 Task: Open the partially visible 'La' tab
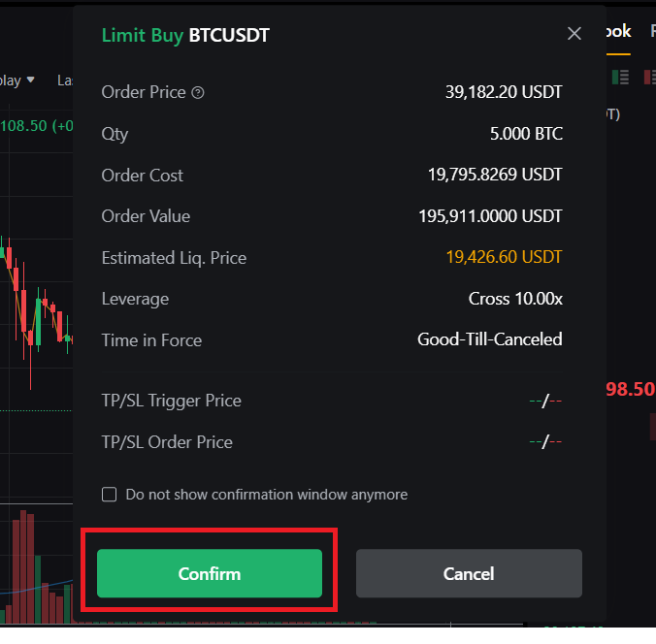tap(65, 80)
